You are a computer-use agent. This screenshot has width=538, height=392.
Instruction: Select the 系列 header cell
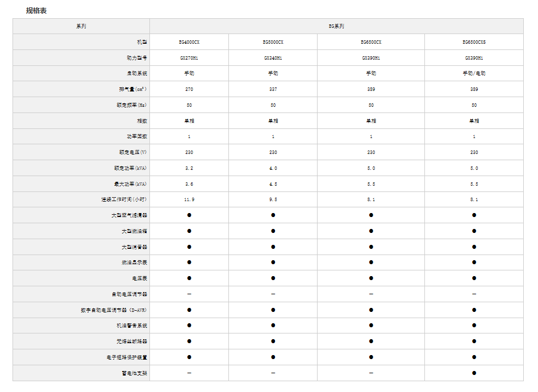pyautogui.click(x=81, y=26)
